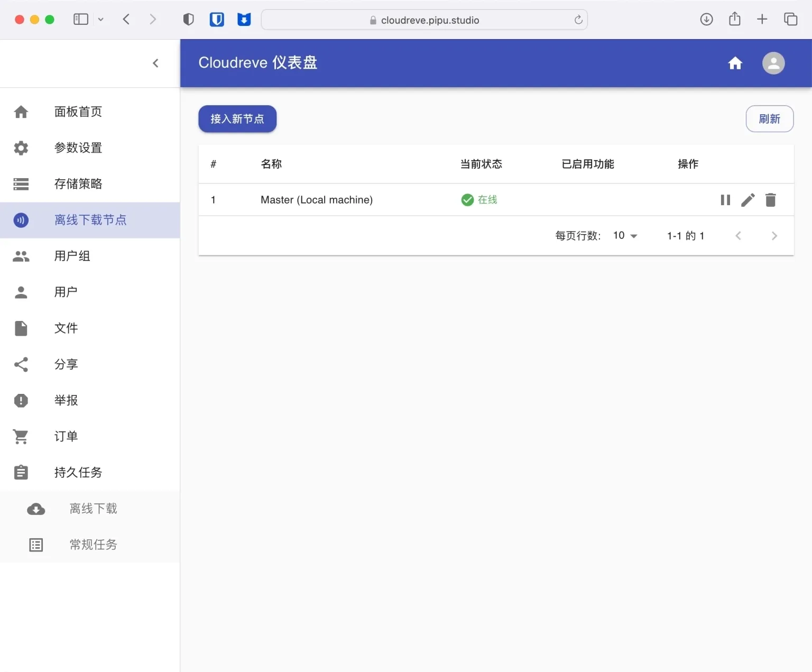
Task: Click the 操作 column header
Action: (x=688, y=164)
